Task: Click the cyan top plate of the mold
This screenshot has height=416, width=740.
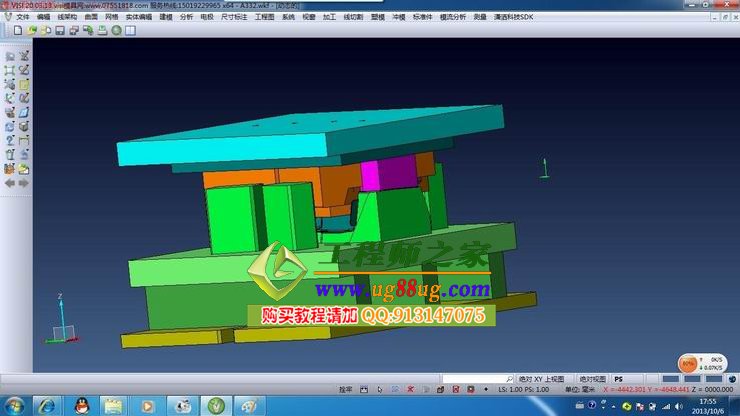Action: (x=310, y=135)
